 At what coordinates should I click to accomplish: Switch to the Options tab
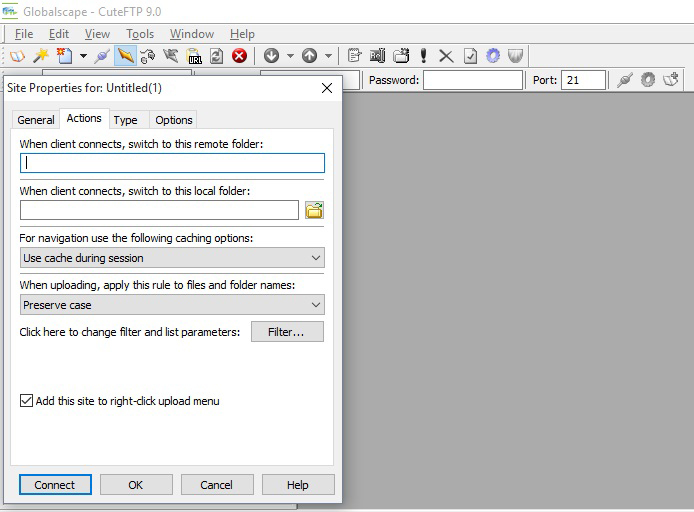point(174,120)
